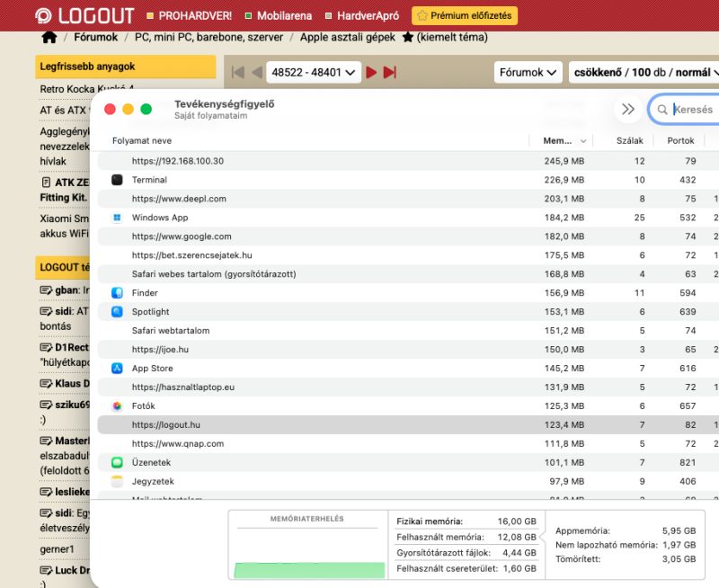Select the Terminal process icon
Viewport: 719px width, 588px height.
pos(117,180)
